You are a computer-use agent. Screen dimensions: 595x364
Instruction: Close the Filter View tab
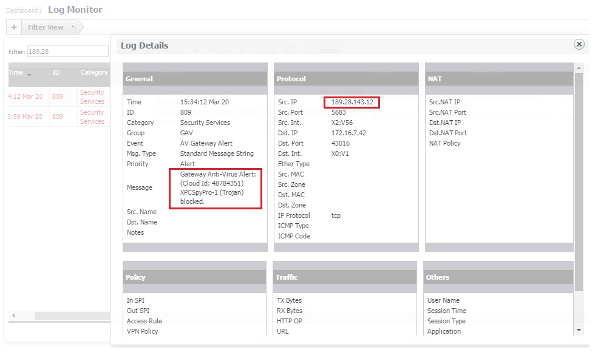tap(73, 27)
